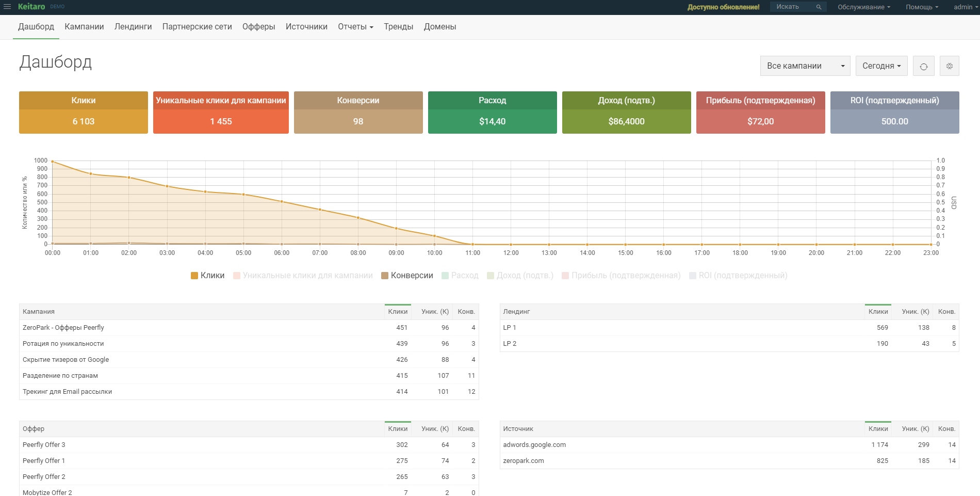Click the Конверсии stat card

click(x=358, y=113)
